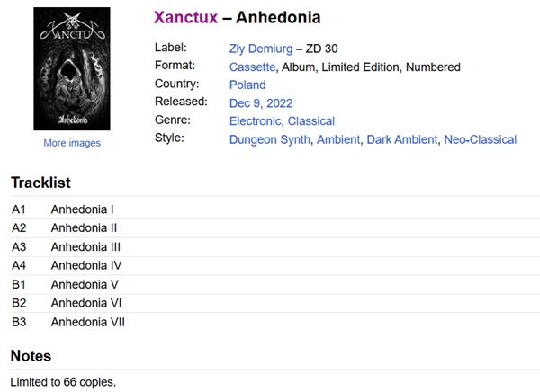The width and height of the screenshot is (540, 392).
Task: Click the Zły Demiurg label link
Action: pos(261,49)
